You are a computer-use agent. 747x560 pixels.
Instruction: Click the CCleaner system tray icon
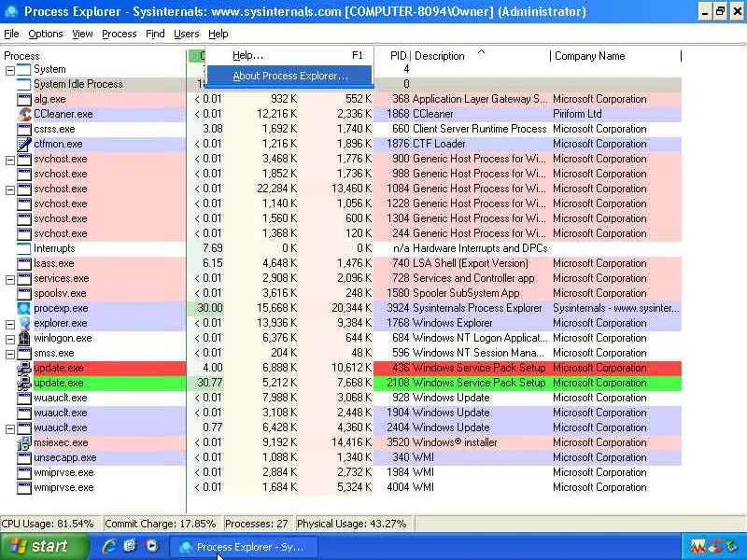715,546
